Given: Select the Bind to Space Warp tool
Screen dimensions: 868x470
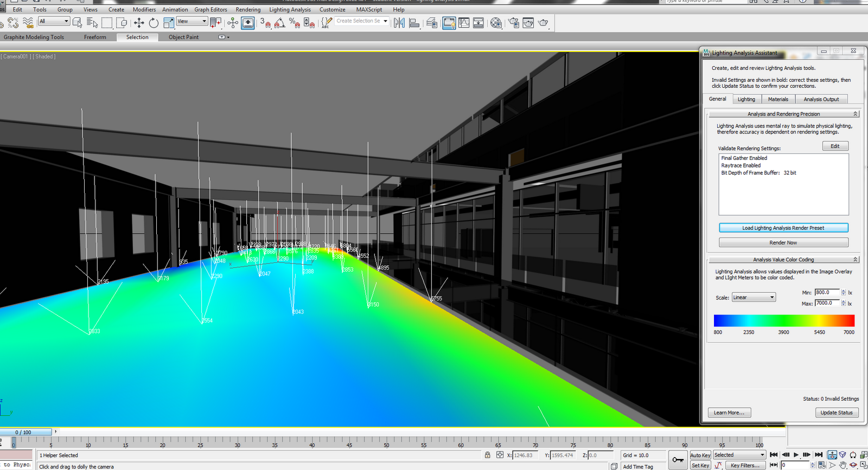Looking at the screenshot, I should 28,22.
